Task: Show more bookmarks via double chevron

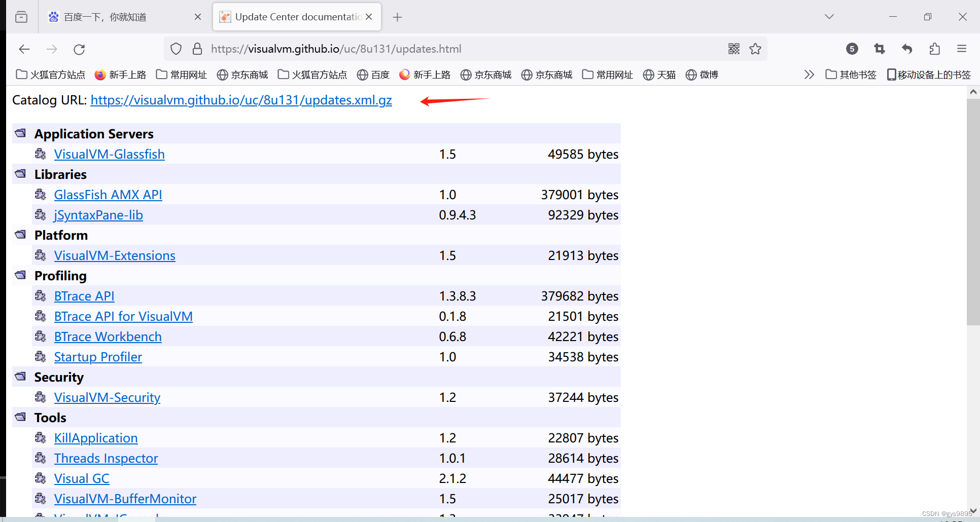Action: tap(809, 74)
